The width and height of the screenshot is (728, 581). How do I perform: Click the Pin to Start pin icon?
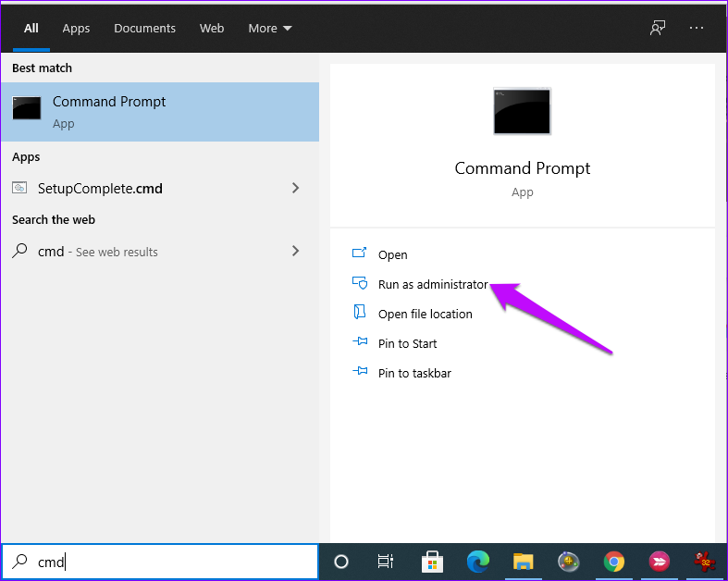pos(360,341)
